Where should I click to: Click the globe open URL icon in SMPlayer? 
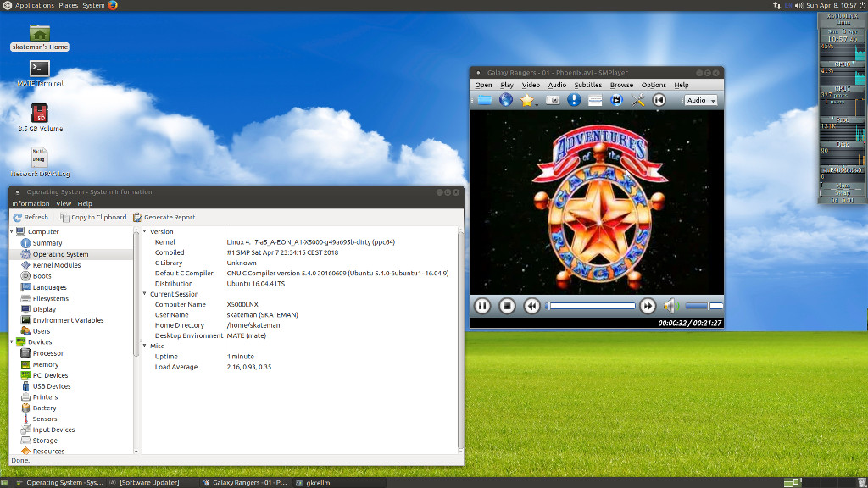(x=506, y=100)
